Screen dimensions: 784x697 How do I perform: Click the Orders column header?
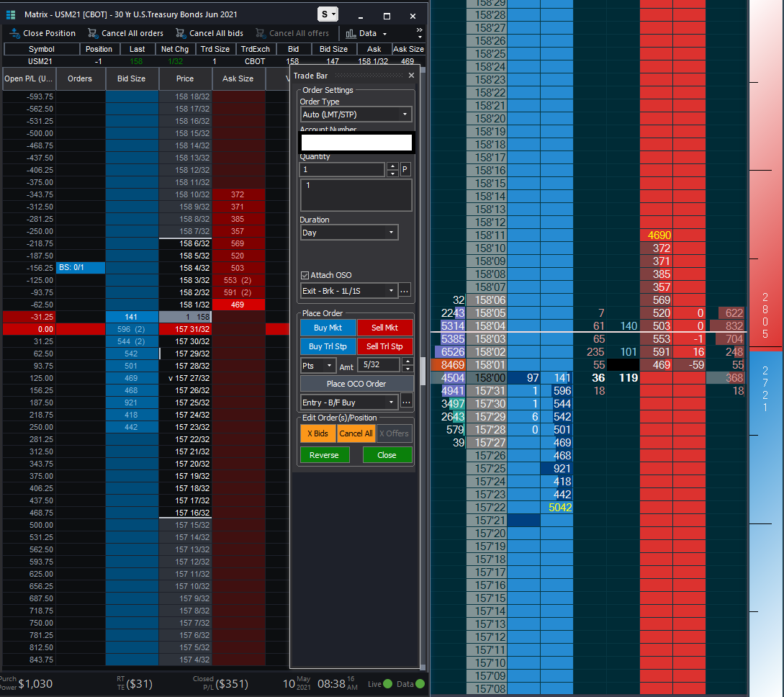[80, 78]
